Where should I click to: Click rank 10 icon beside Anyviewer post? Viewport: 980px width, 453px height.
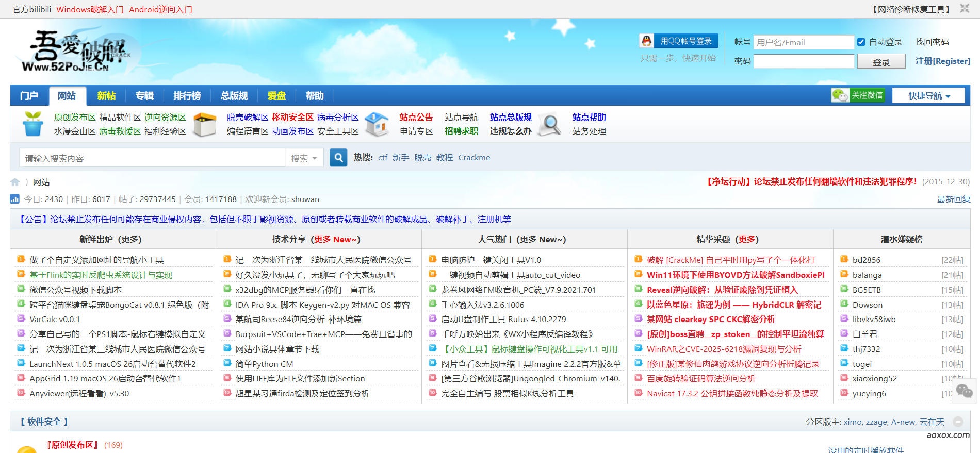pyautogui.click(x=21, y=393)
